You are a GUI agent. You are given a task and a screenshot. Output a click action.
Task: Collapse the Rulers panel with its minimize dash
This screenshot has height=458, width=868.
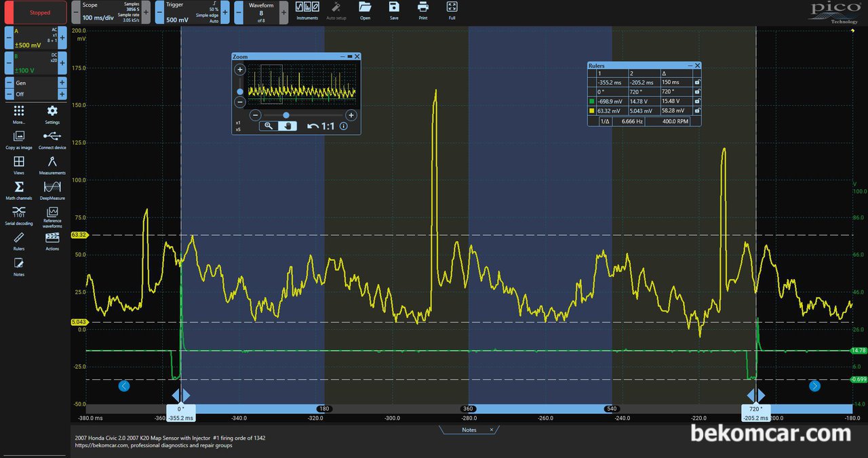tap(690, 66)
